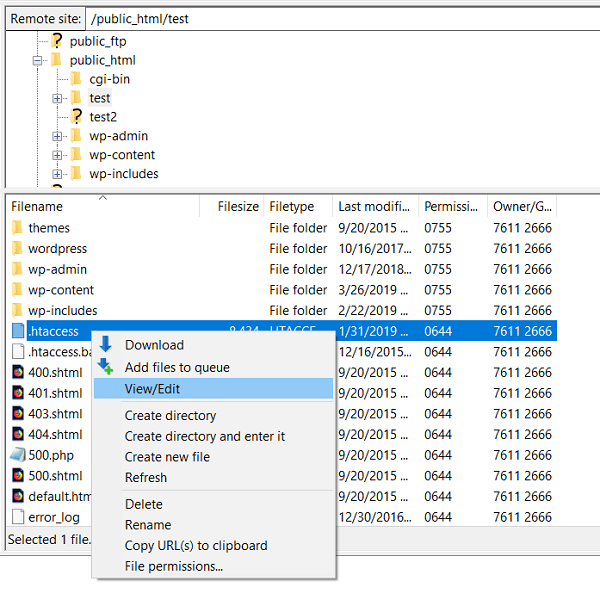Select the cgi-bin tree item label
The width and height of the screenshot is (600, 606).
pos(109,79)
